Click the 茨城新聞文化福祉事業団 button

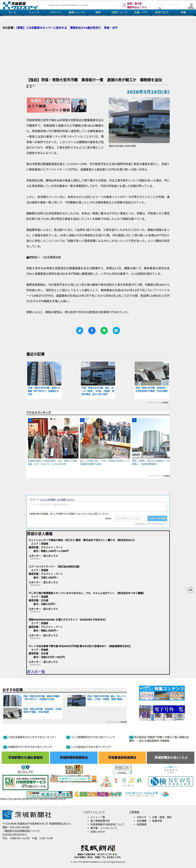coord(25,758)
